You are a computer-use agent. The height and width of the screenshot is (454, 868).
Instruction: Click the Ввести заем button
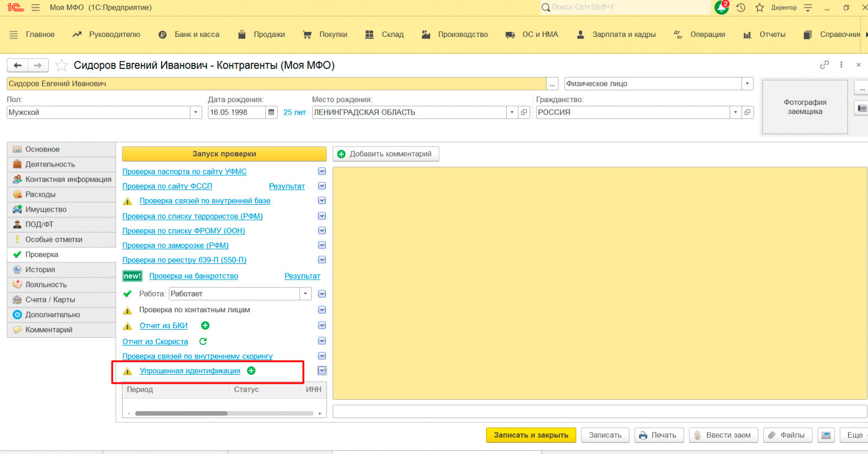point(723,435)
